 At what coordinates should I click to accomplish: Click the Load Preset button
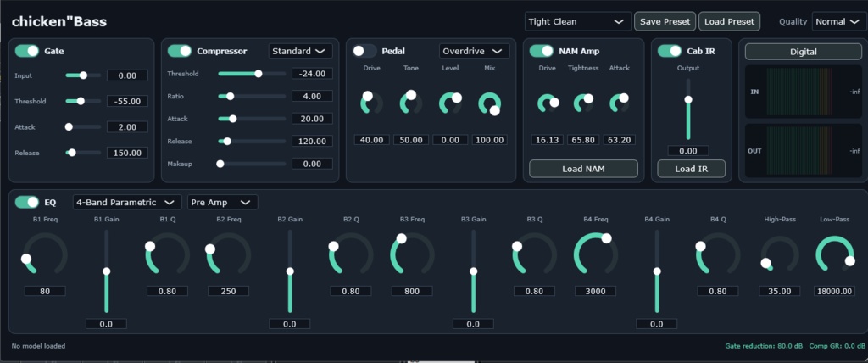730,21
